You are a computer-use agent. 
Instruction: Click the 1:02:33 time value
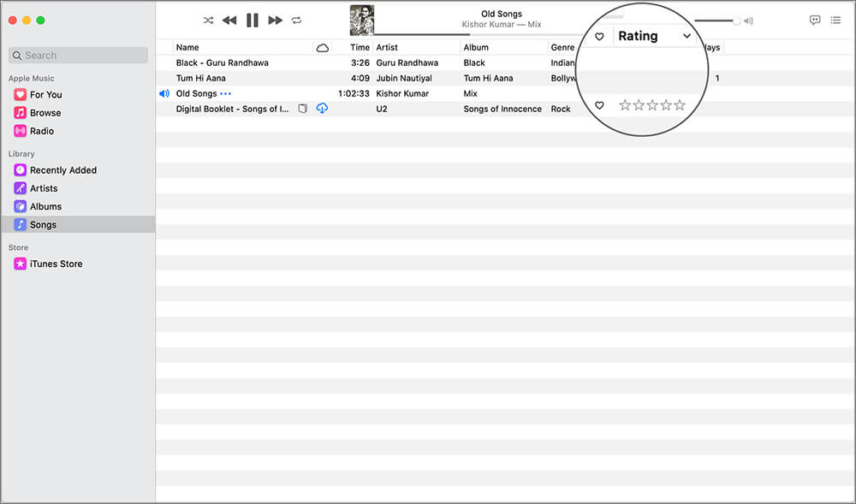pos(354,93)
